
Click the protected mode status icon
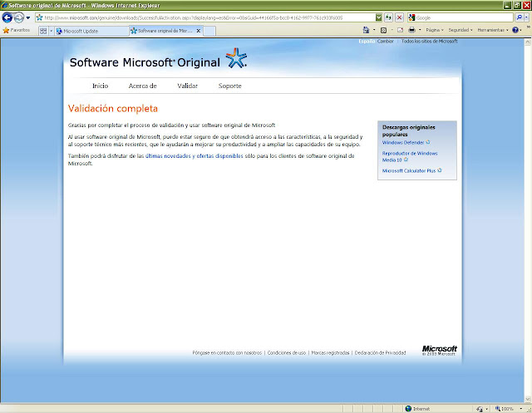[x=480, y=409]
